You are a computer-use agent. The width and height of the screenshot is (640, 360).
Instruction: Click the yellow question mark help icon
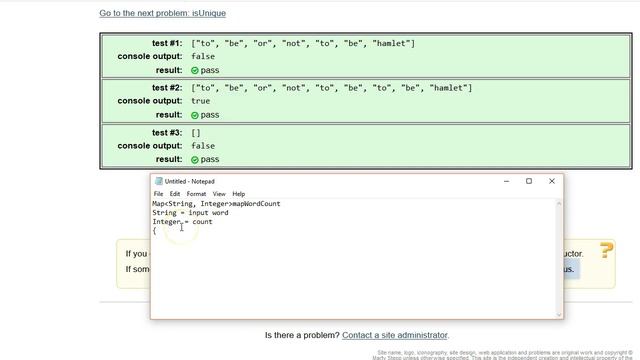click(606, 250)
